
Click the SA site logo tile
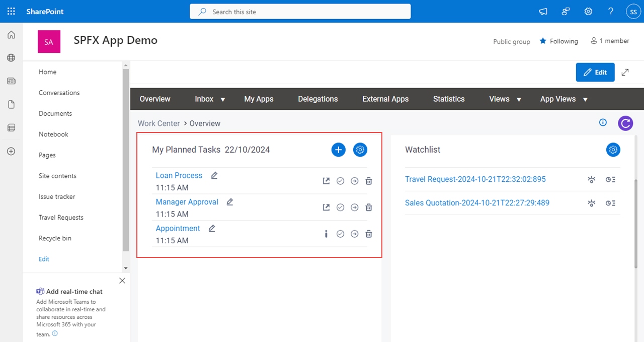[49, 42]
